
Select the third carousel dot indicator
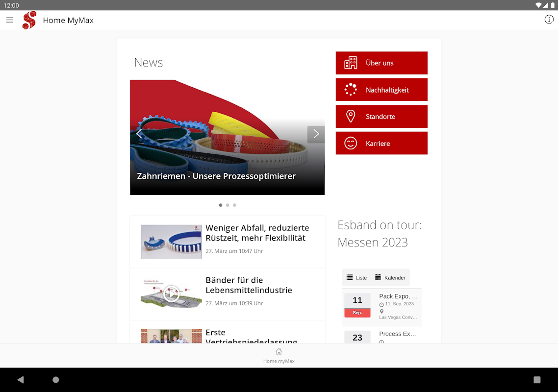(234, 205)
